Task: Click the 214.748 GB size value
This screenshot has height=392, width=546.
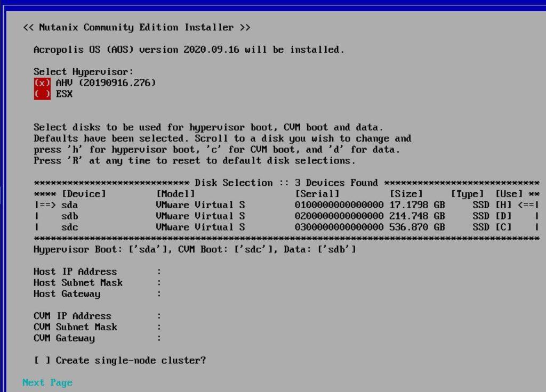Action: coord(417,216)
